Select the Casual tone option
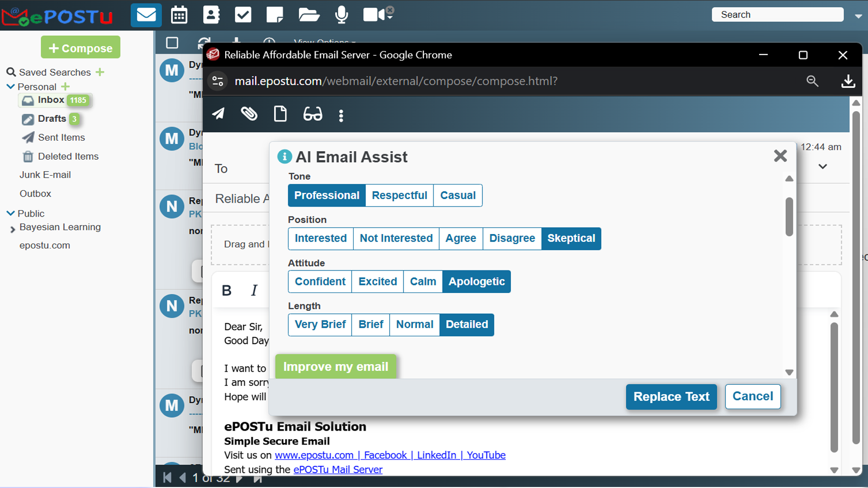The height and width of the screenshot is (488, 868). click(457, 195)
